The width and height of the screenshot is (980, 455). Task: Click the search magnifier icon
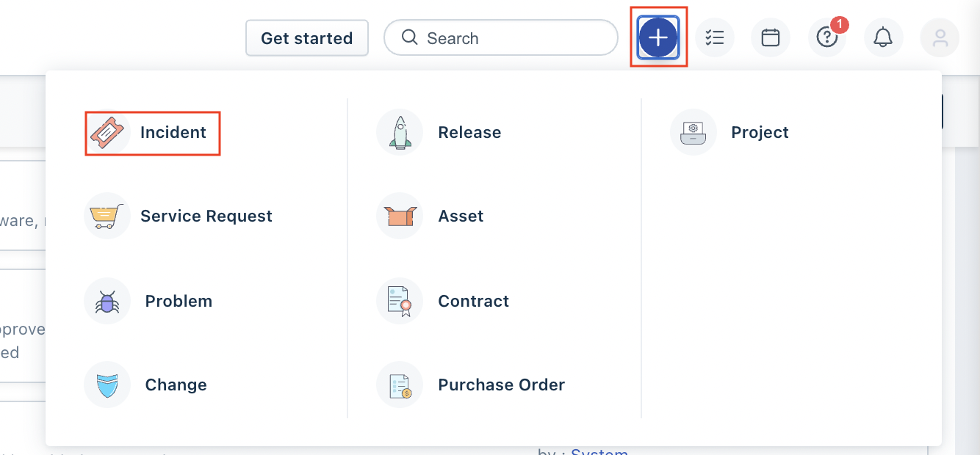pos(409,37)
